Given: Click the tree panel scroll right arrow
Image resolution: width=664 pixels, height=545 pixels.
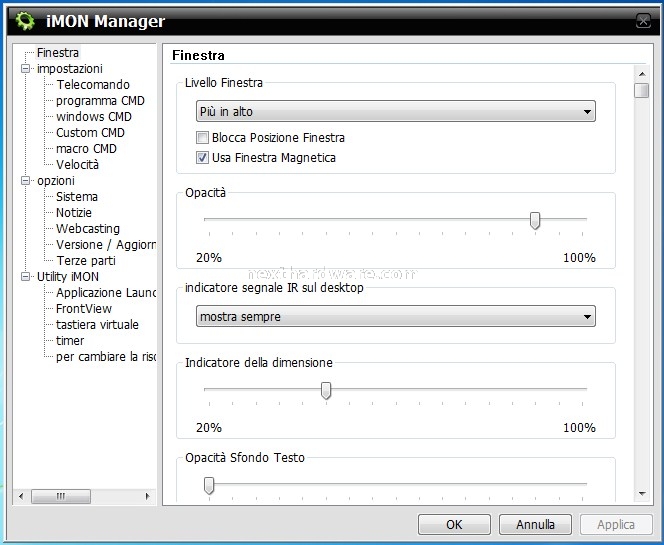Looking at the screenshot, I should (147, 496).
